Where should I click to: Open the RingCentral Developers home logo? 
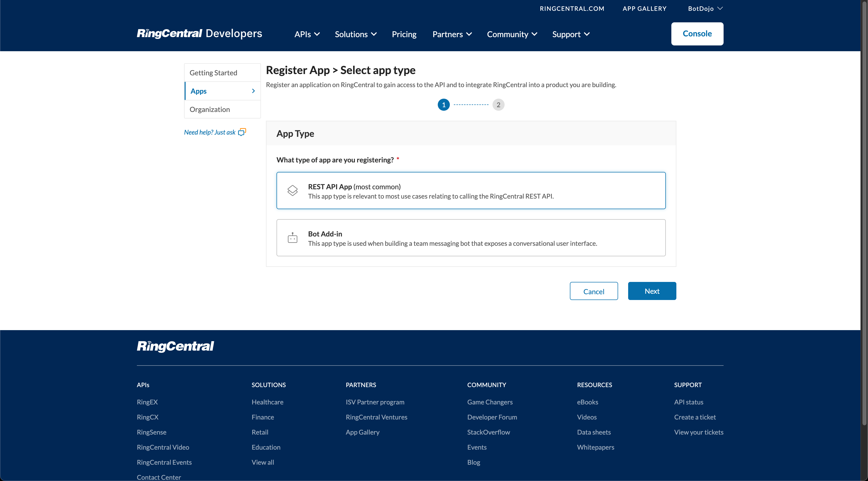click(x=199, y=33)
